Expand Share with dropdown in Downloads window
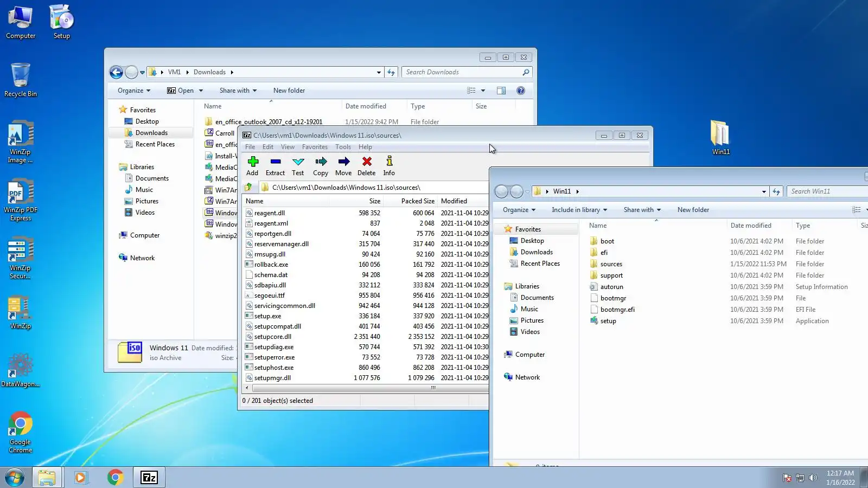 pyautogui.click(x=238, y=91)
